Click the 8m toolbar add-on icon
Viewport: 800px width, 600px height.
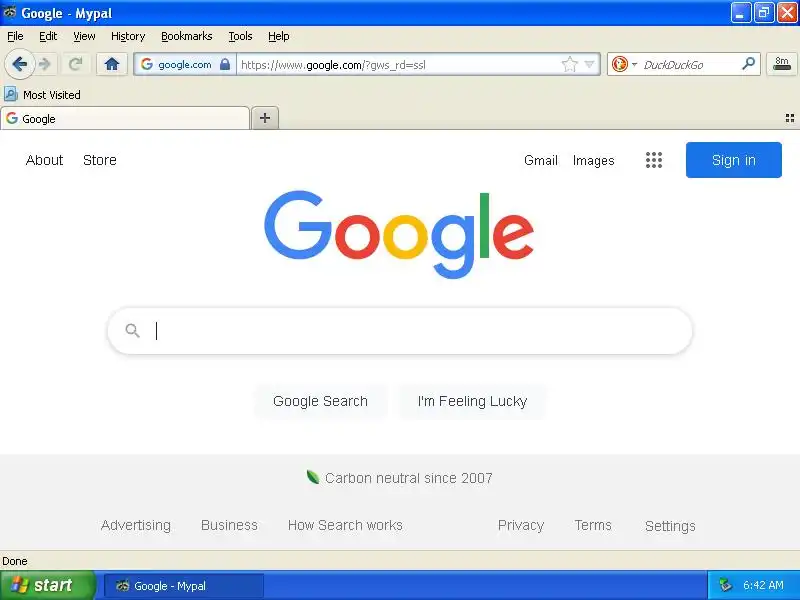click(x=782, y=64)
